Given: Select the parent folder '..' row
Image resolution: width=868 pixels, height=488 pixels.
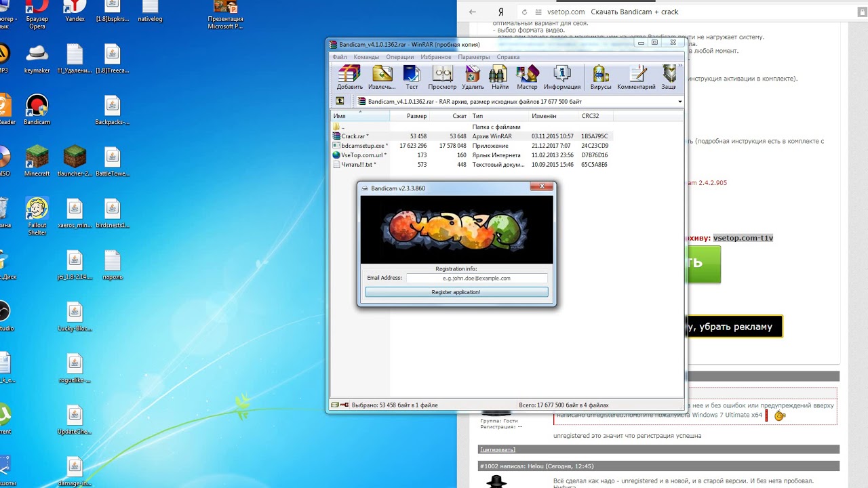Looking at the screenshot, I should coord(471,127).
